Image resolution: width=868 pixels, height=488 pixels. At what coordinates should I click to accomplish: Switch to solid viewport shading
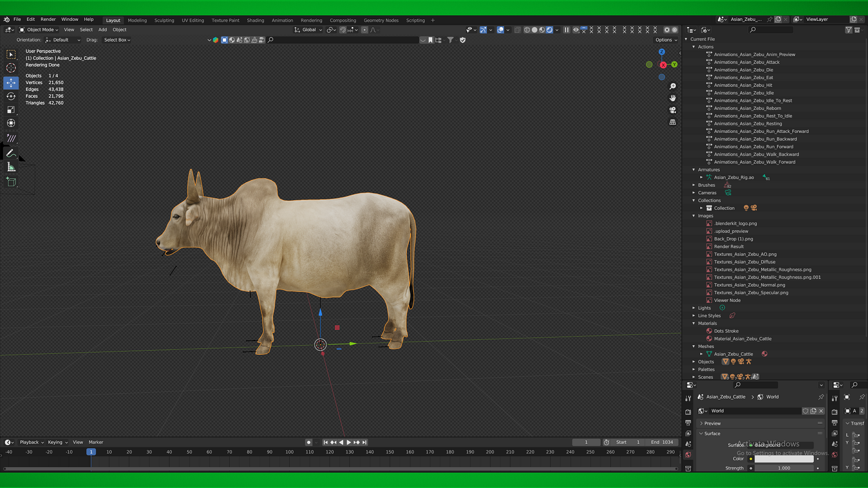pos(535,30)
